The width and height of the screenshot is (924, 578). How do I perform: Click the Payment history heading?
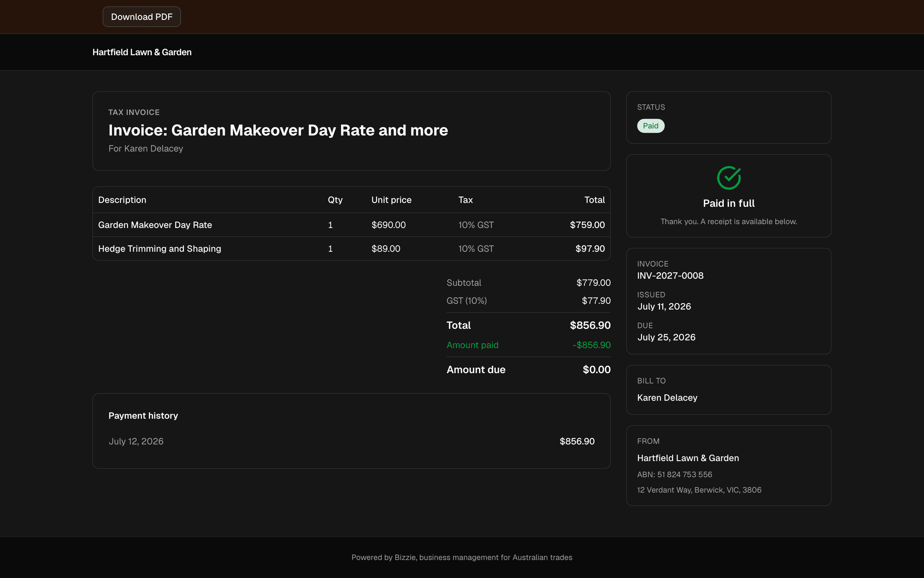pyautogui.click(x=143, y=416)
